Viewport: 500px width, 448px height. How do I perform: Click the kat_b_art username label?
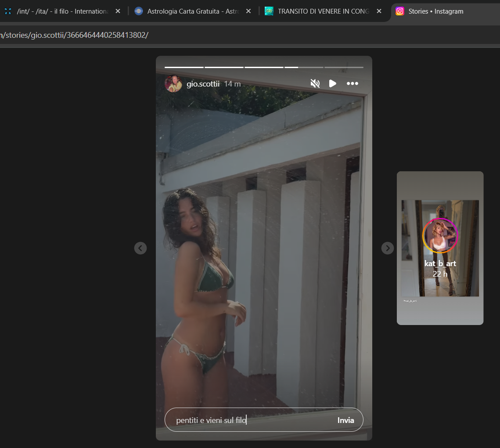(x=440, y=264)
